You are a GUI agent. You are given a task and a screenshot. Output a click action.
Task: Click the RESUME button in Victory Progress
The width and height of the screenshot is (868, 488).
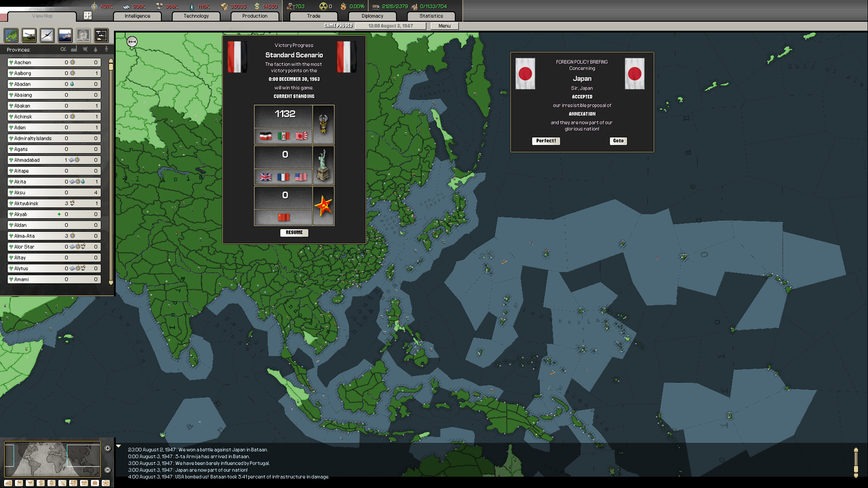coord(294,232)
